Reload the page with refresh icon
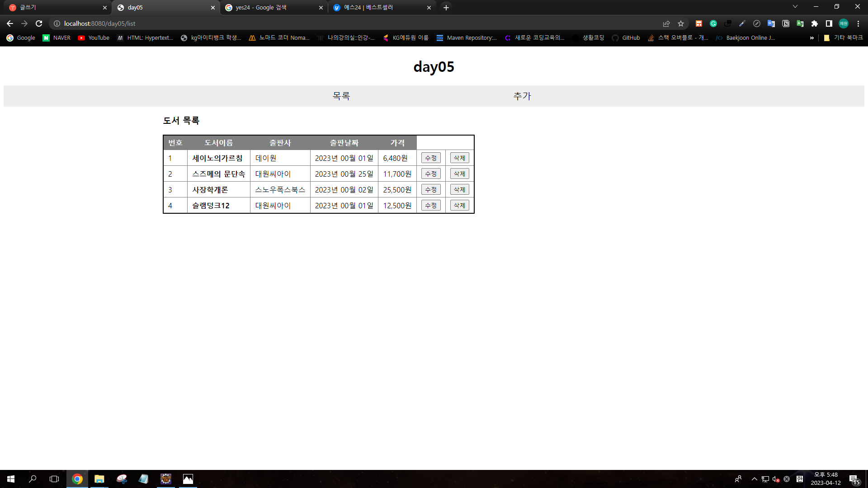This screenshot has height=488, width=868. click(39, 23)
